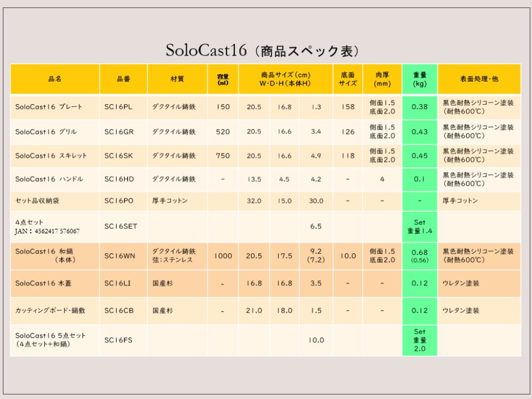Click the 17.5 depth value
Viewport: 532px width, 399px height.
pyautogui.click(x=284, y=256)
